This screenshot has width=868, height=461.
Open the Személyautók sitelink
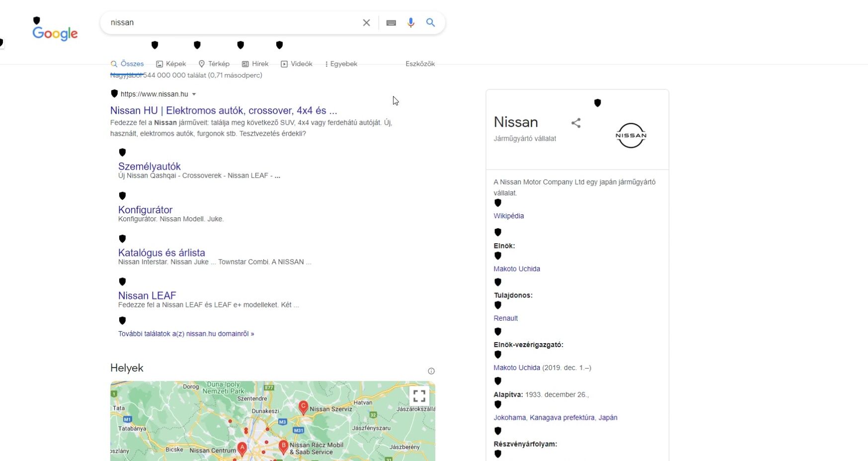pyautogui.click(x=150, y=166)
